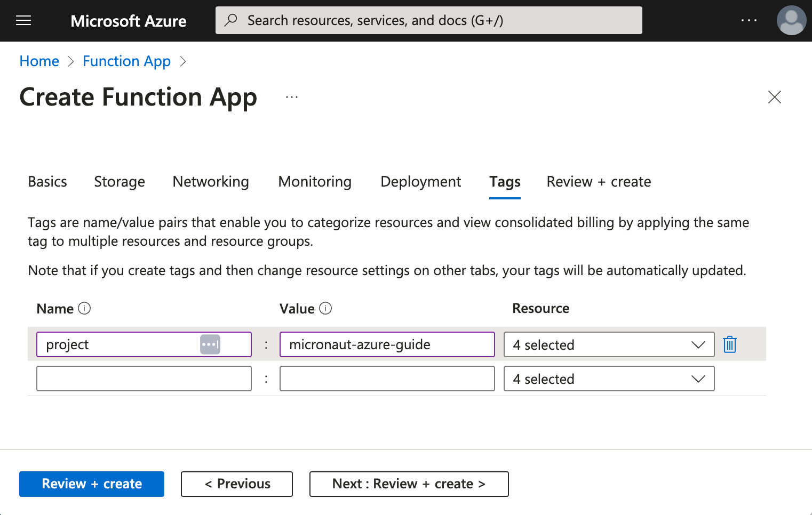
Task: Switch to the Networking tab
Action: pyautogui.click(x=211, y=182)
